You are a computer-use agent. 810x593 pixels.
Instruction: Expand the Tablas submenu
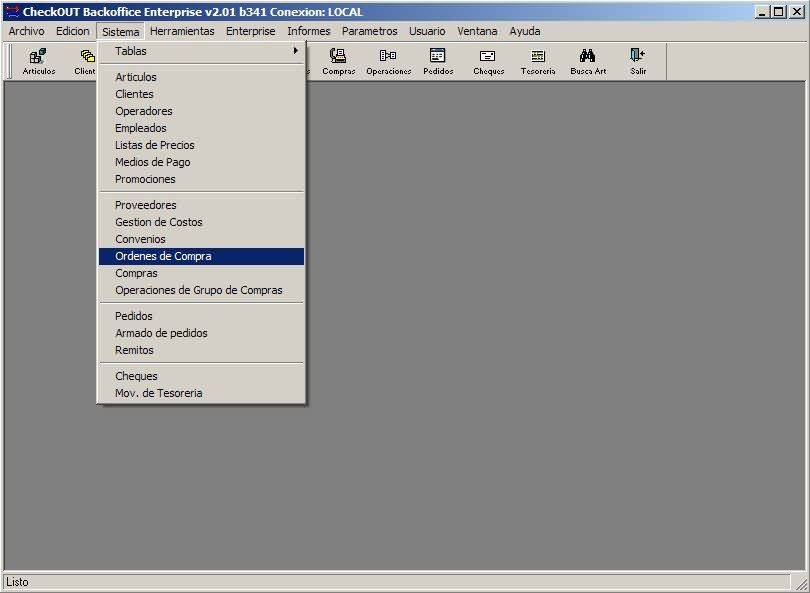(x=201, y=51)
